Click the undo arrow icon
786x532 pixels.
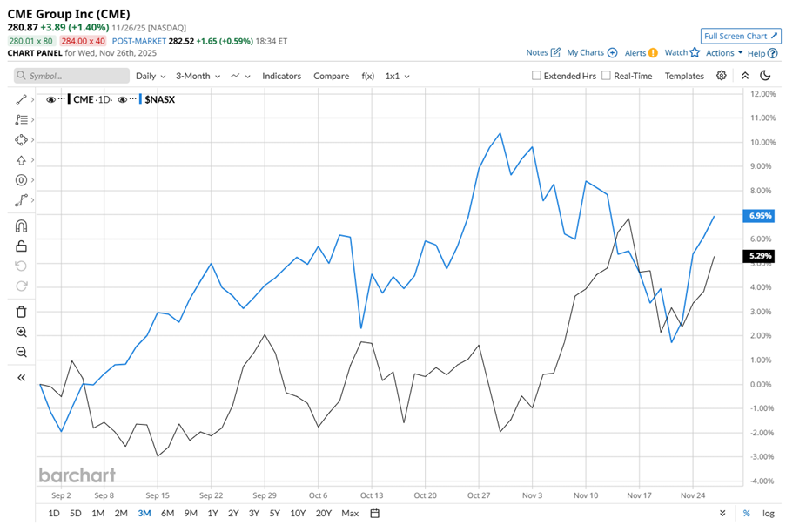pyautogui.click(x=21, y=266)
